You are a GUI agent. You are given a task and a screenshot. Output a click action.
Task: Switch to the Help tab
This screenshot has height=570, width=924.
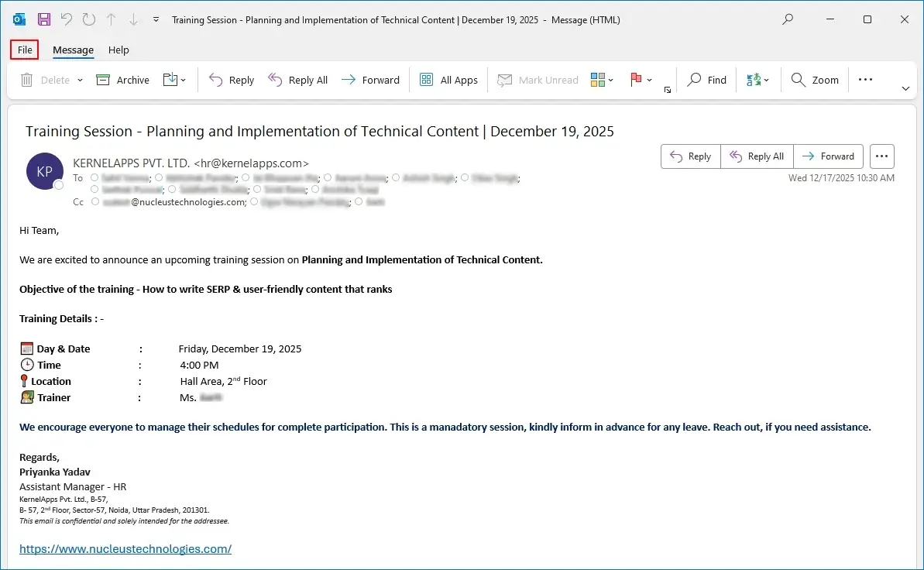(119, 50)
